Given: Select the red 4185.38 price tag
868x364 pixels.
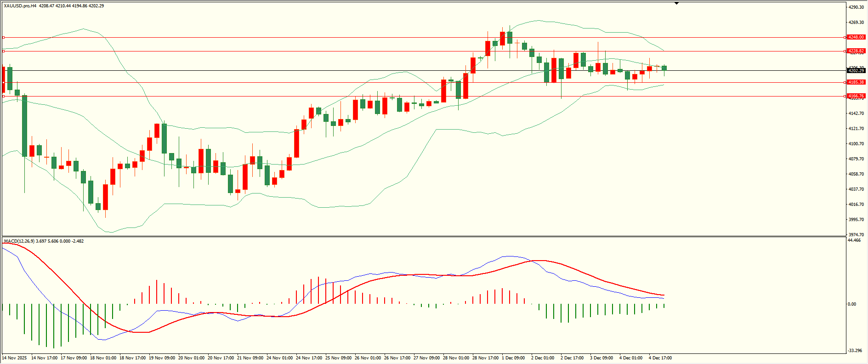Looking at the screenshot, I should pos(856,82).
